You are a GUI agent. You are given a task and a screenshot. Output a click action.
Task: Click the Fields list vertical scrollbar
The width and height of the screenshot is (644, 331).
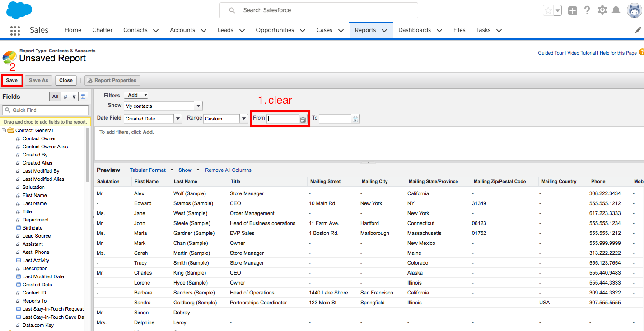(x=88, y=154)
